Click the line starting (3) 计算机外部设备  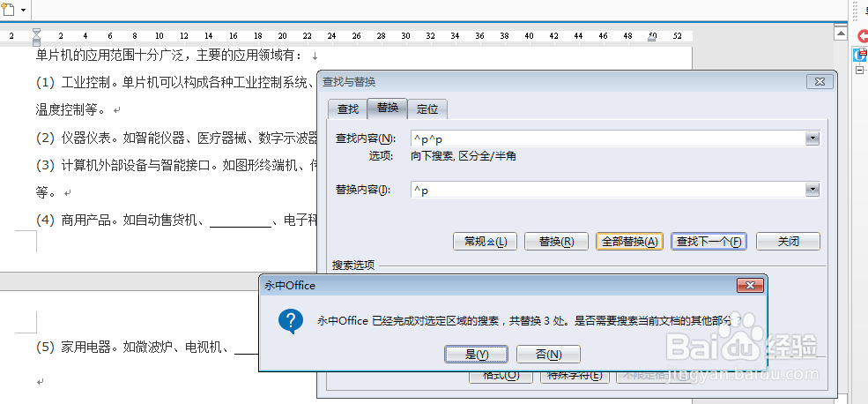[x=176, y=165]
